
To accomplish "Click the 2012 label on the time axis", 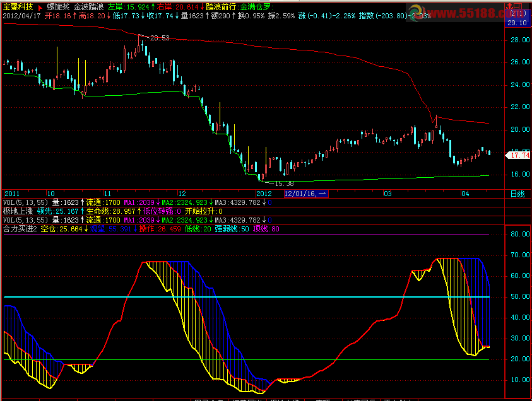I will pyautogui.click(x=264, y=194).
